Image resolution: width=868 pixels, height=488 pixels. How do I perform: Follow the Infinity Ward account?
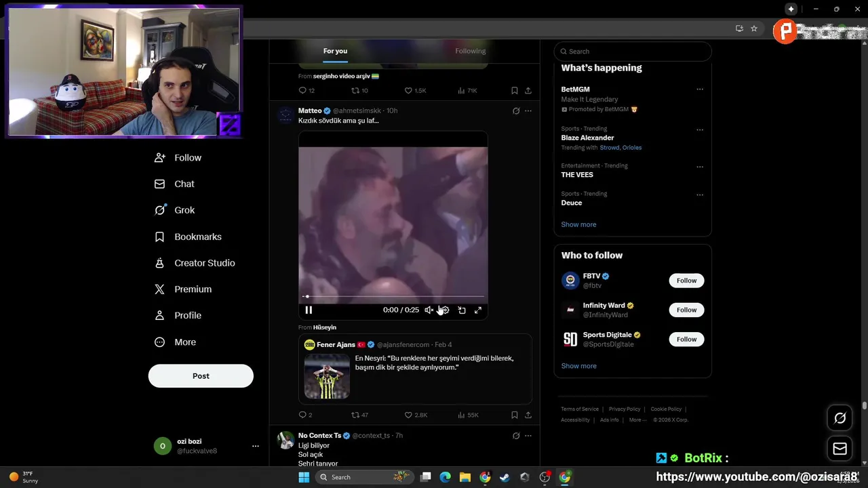(686, 310)
